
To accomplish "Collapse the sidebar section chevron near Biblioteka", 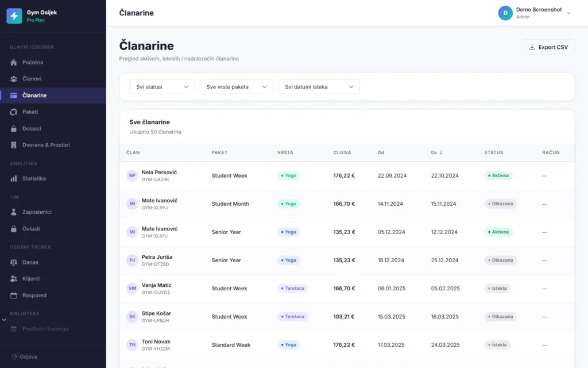I will (x=4, y=320).
